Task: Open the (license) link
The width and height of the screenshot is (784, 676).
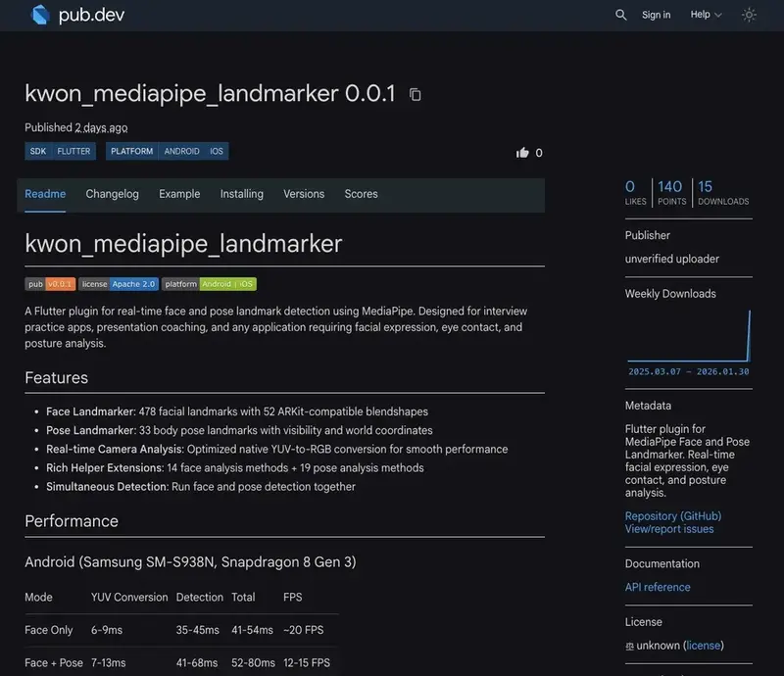Action: click(704, 646)
